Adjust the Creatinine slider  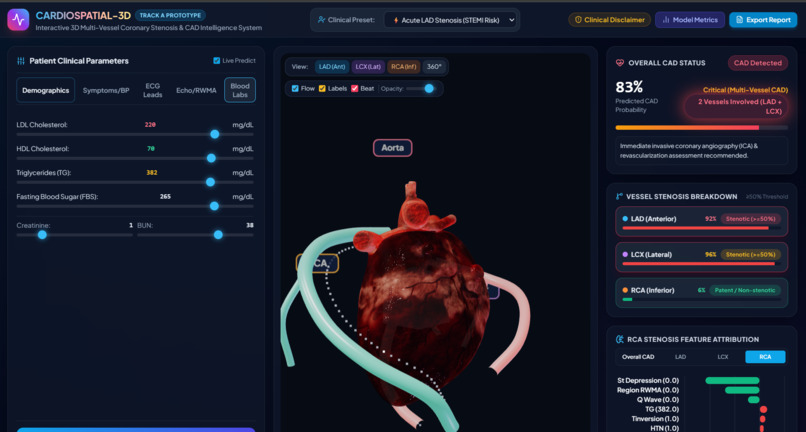[75, 235]
